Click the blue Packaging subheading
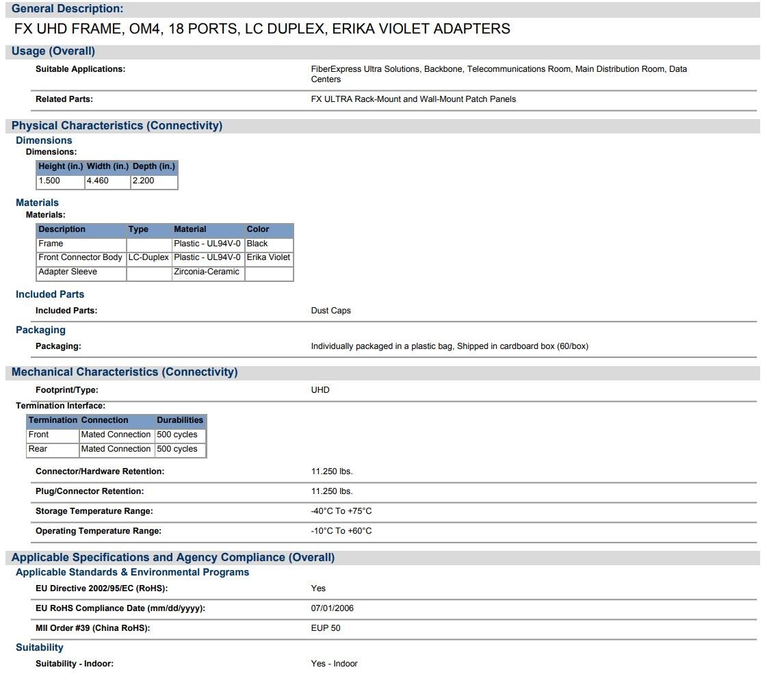 click(40, 330)
